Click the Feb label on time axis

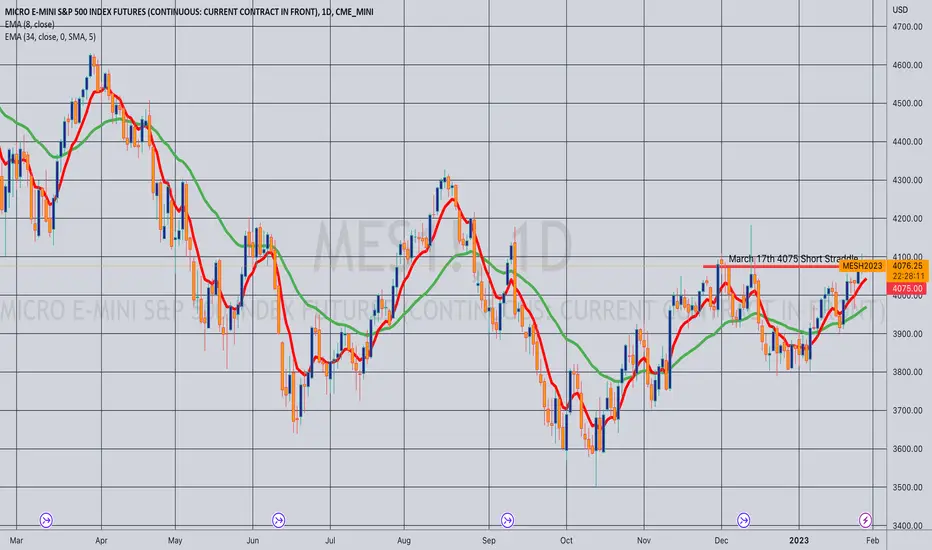point(872,540)
